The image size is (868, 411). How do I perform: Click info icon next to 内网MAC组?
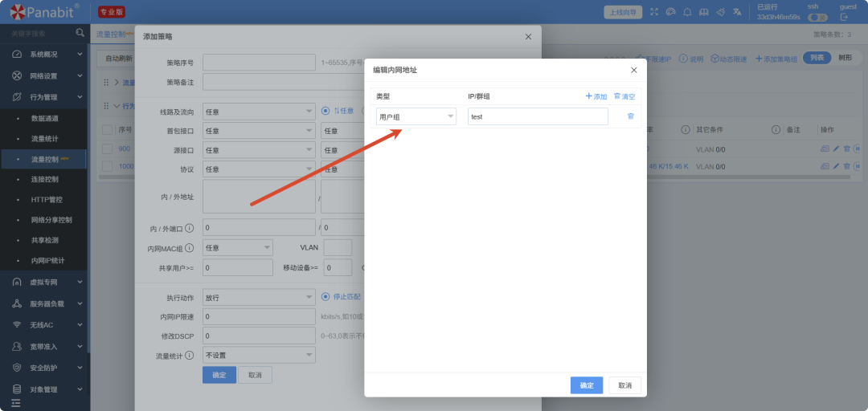click(x=190, y=248)
